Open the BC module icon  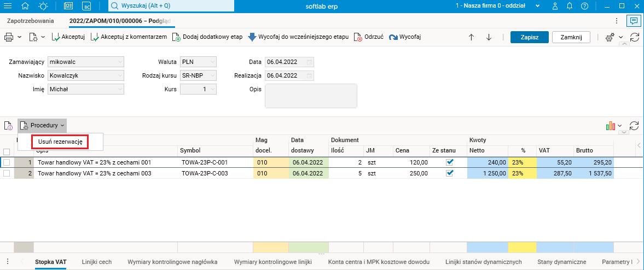(x=86, y=6)
